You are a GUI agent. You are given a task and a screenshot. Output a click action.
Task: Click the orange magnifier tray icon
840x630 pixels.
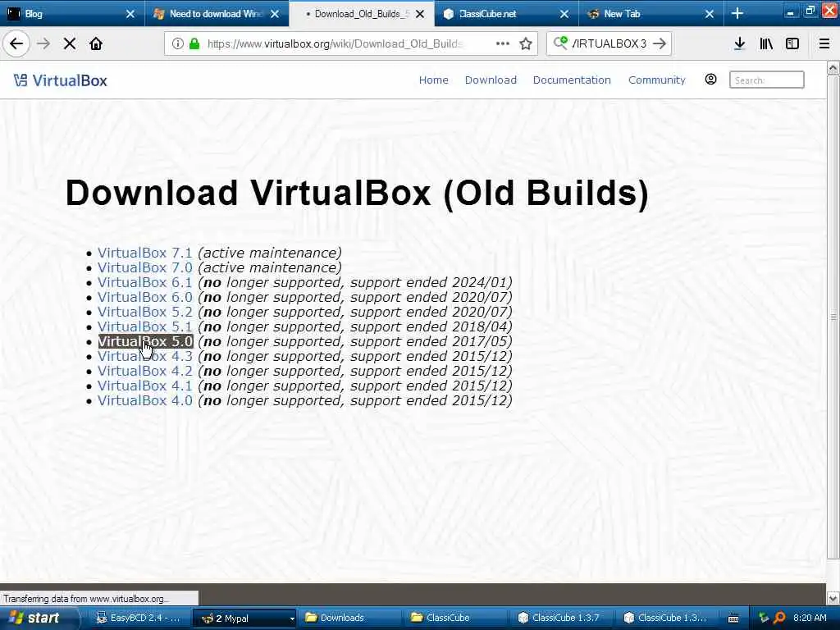coord(779,618)
